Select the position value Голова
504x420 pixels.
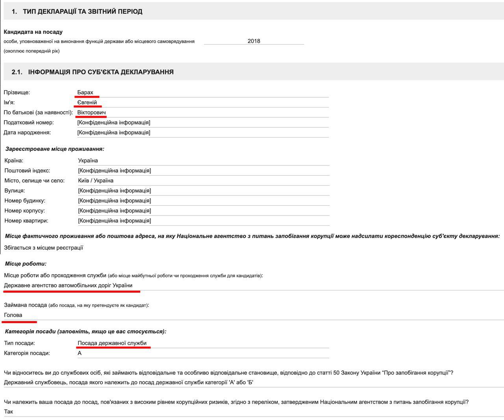tap(13, 315)
